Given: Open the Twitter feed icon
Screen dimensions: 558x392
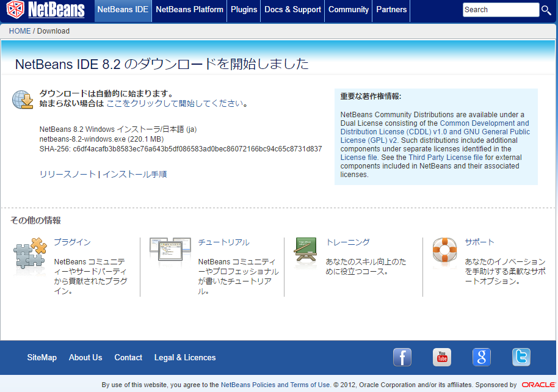Looking at the screenshot, I should [521, 357].
